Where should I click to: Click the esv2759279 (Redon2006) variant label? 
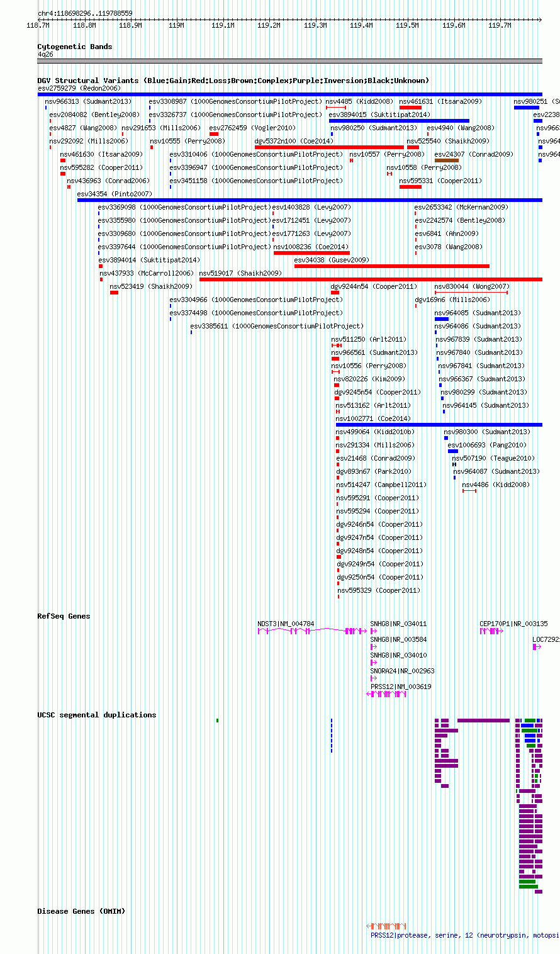pos(79,88)
